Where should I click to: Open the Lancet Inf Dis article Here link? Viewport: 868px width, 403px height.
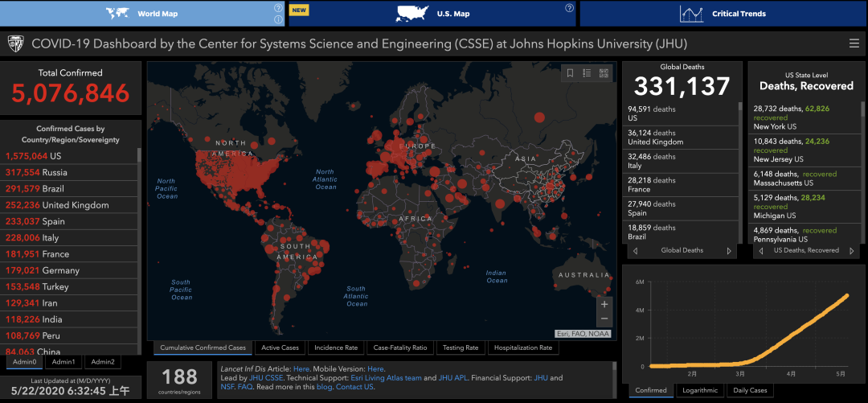point(301,368)
